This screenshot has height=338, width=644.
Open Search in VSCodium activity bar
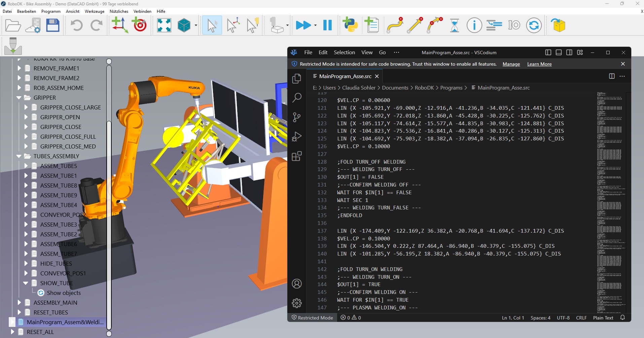[x=296, y=98]
